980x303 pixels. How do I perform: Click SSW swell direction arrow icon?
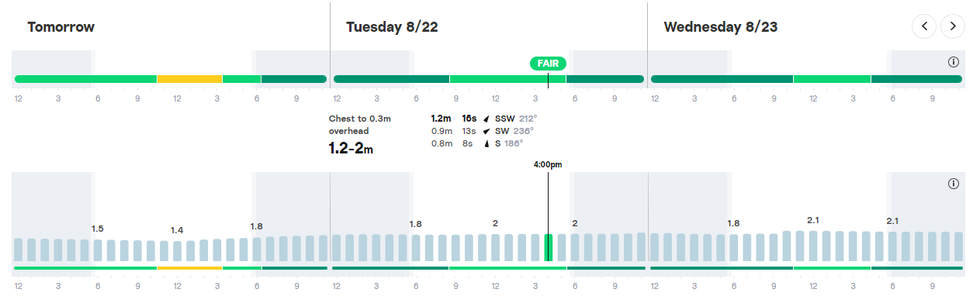click(x=487, y=119)
